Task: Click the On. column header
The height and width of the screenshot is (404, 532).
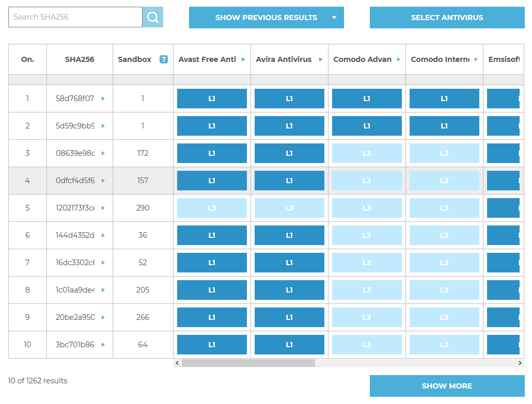Action: click(x=27, y=59)
